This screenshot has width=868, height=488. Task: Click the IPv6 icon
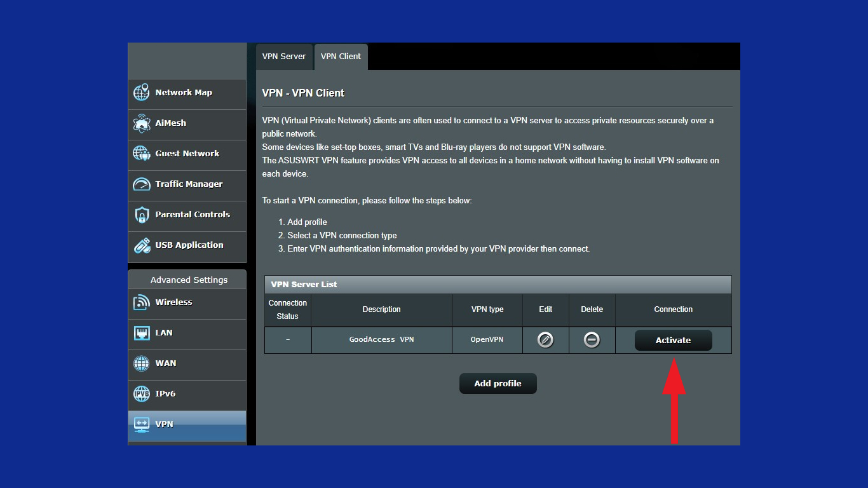coord(141,394)
